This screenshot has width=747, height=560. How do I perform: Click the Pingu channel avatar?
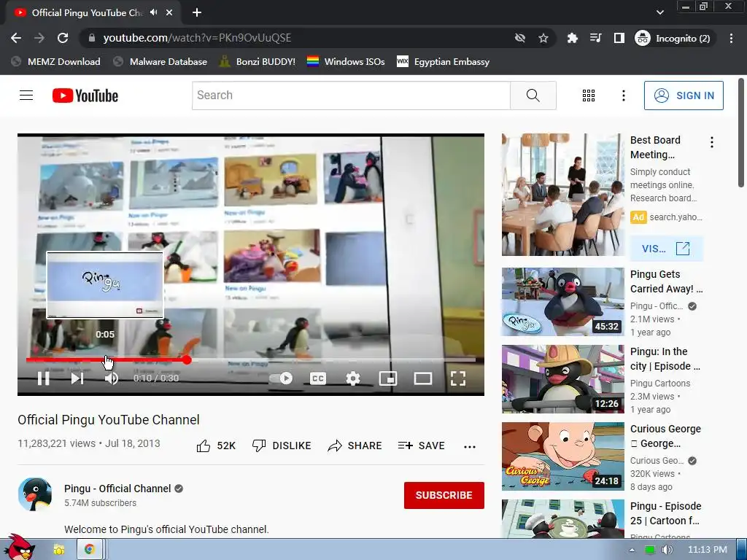pos(35,494)
